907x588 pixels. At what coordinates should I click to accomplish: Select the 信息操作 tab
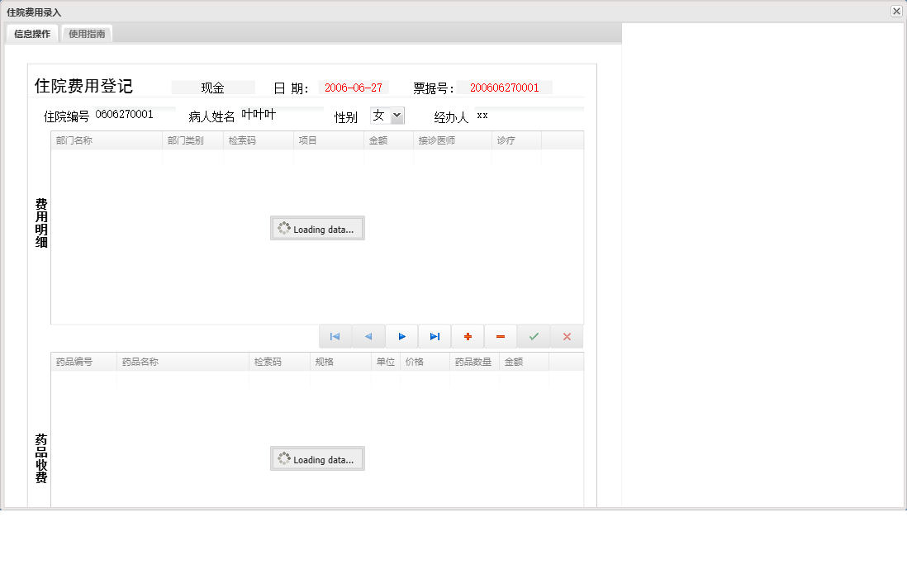[31, 34]
